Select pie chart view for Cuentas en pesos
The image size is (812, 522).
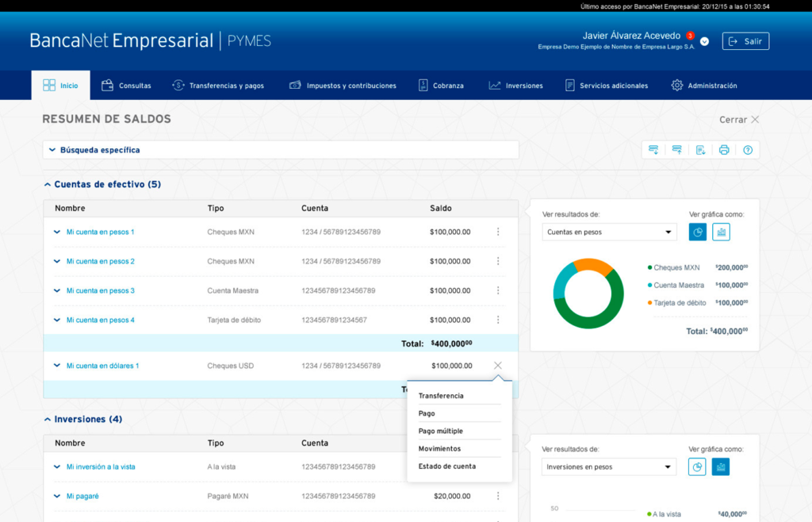tap(698, 232)
